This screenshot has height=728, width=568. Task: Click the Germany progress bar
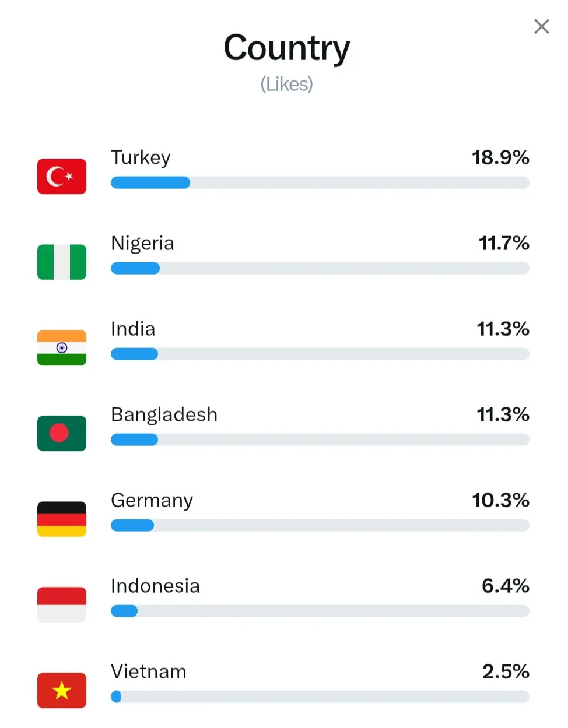point(320,525)
